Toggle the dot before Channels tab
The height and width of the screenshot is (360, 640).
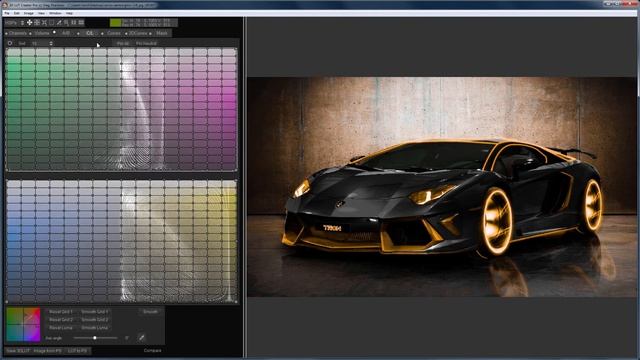coord(7,33)
